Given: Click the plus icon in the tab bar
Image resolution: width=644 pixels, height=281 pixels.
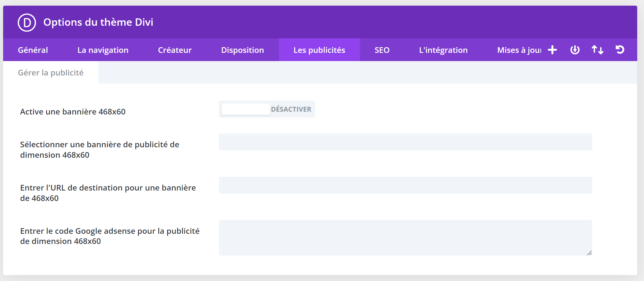Looking at the screenshot, I should (x=552, y=50).
